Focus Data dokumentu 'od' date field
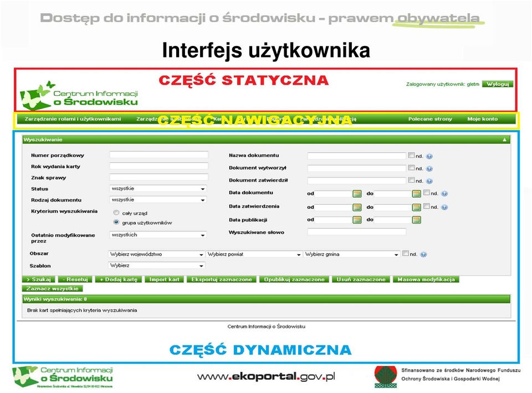Image resolution: width=532 pixels, height=393 pixels. pos(334,194)
